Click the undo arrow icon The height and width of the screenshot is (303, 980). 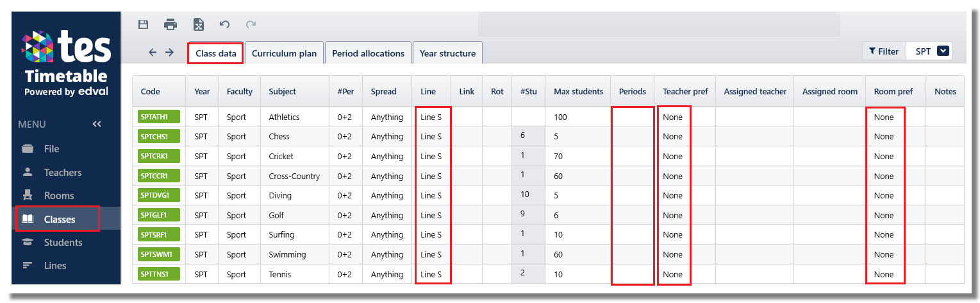[224, 24]
